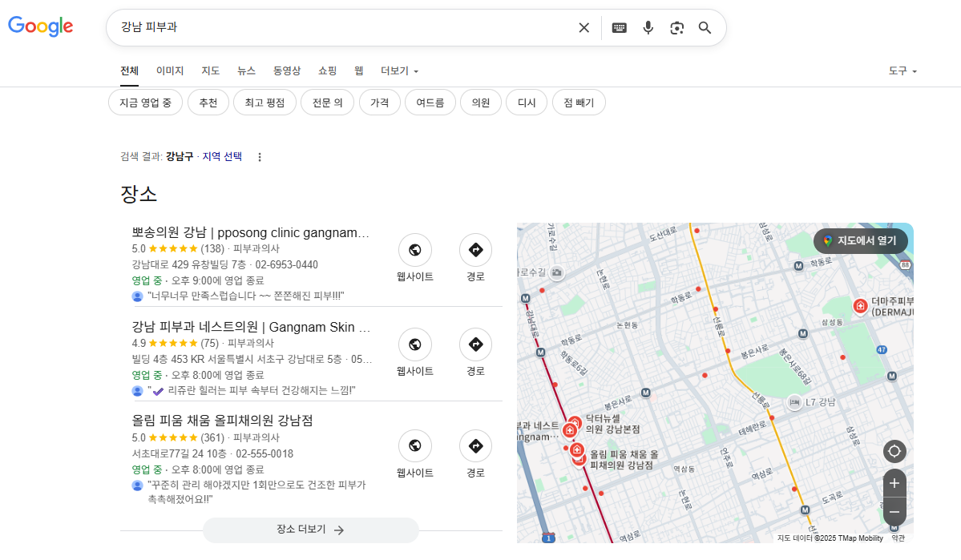Zoom out on the map

[894, 512]
